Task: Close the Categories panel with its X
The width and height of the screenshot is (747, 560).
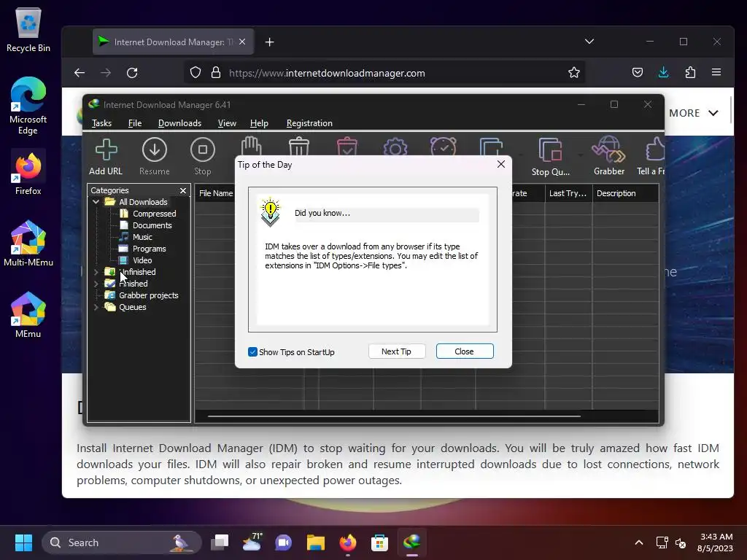Action: [183, 190]
